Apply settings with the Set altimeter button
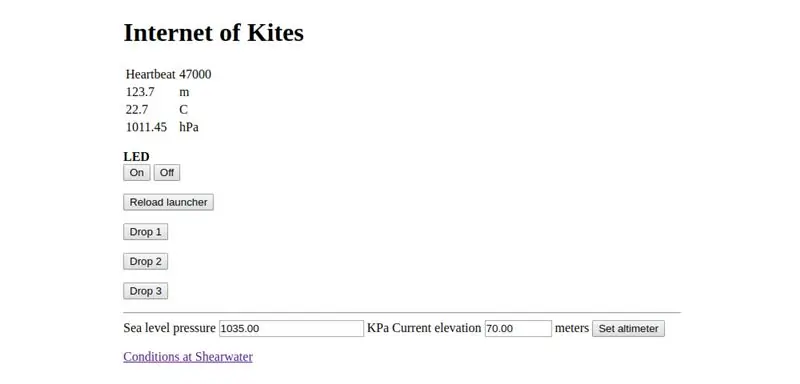 (x=629, y=328)
